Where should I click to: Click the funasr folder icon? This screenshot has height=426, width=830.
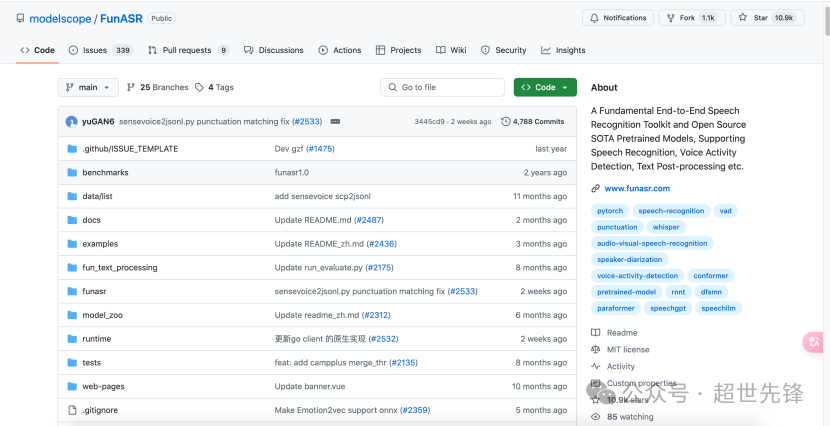72,292
